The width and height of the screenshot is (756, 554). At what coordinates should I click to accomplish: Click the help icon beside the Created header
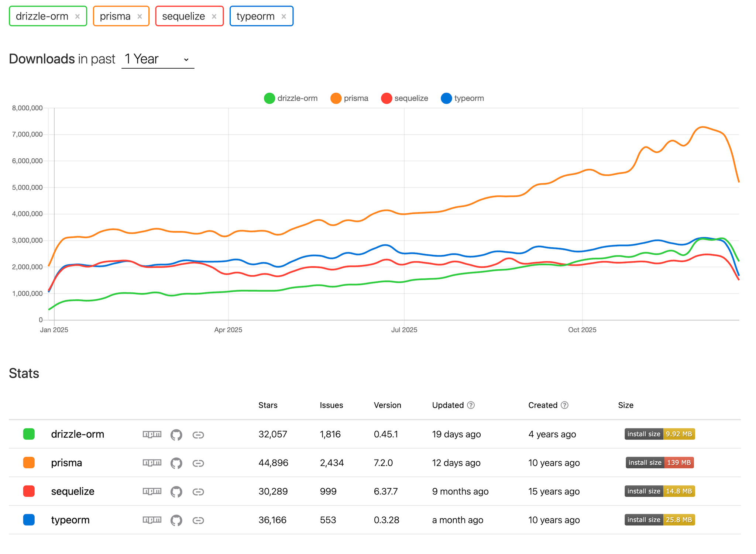click(x=565, y=405)
